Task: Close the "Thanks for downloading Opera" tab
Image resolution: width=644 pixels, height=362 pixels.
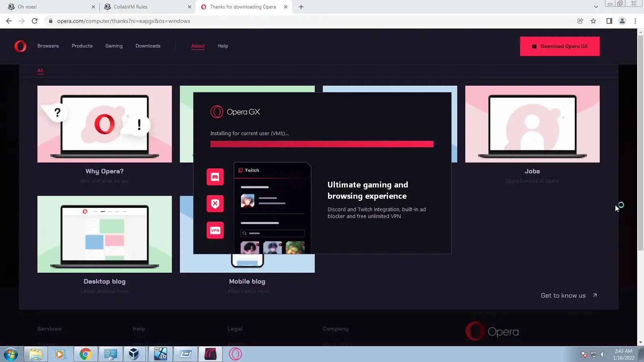Action: [x=286, y=7]
